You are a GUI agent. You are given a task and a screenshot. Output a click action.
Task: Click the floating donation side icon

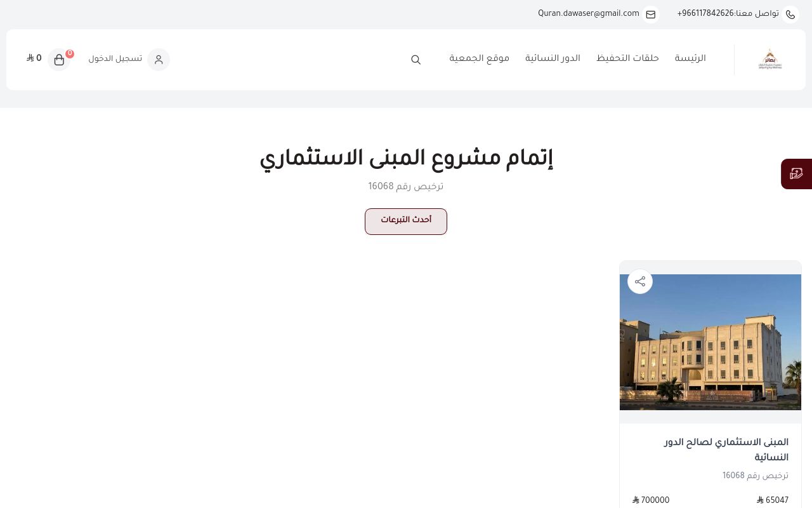[x=797, y=174]
